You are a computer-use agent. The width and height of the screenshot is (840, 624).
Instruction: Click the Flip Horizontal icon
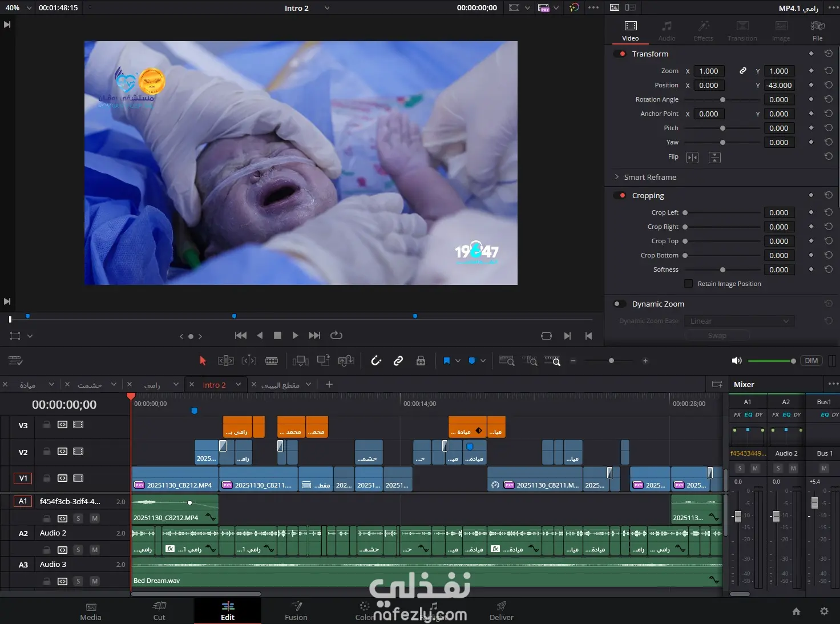coord(692,157)
